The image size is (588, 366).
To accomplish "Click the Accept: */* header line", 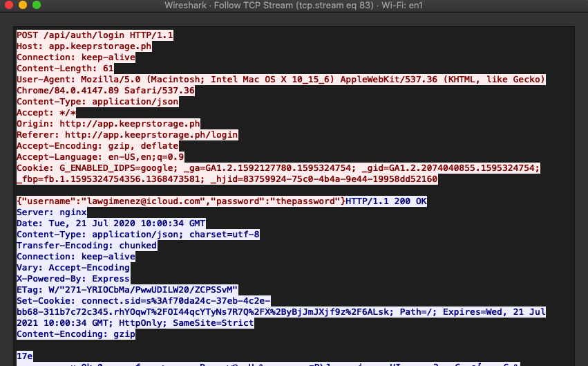I will tap(46, 113).
